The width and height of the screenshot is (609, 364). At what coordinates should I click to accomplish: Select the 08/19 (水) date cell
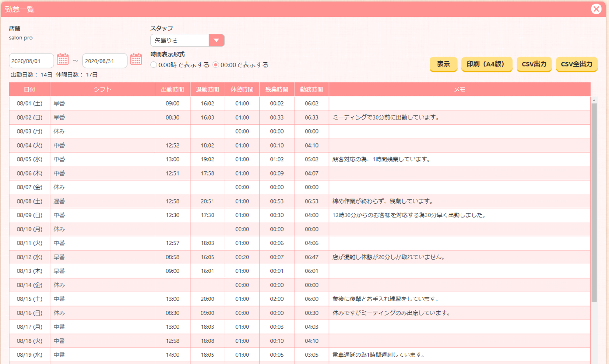30,355
